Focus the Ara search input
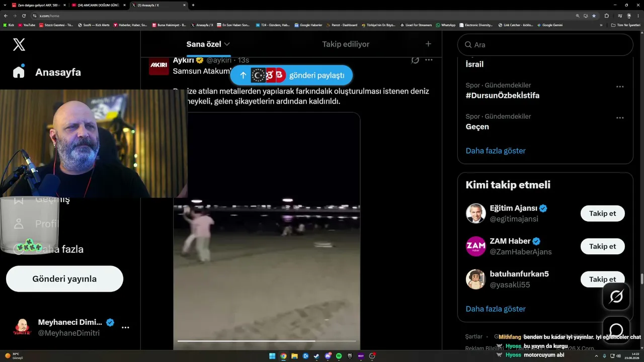The image size is (644, 362). [x=545, y=45]
